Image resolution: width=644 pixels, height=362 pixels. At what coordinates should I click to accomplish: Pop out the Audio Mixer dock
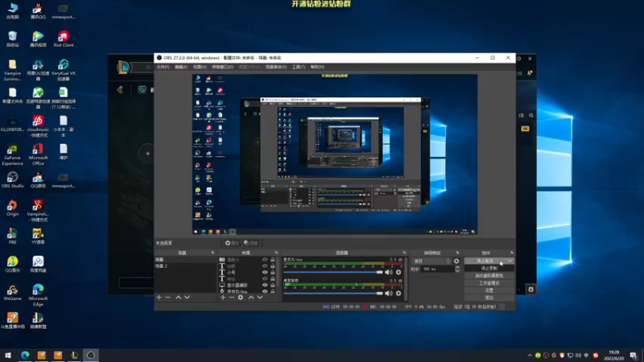coord(405,253)
